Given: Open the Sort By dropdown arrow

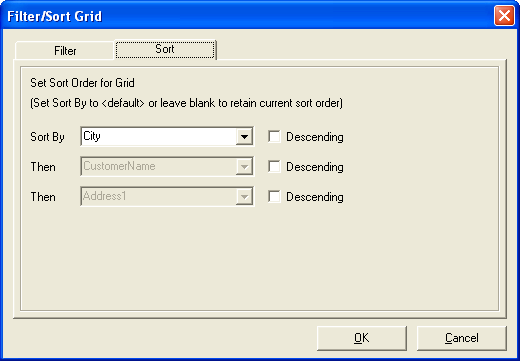Looking at the screenshot, I should (x=244, y=137).
